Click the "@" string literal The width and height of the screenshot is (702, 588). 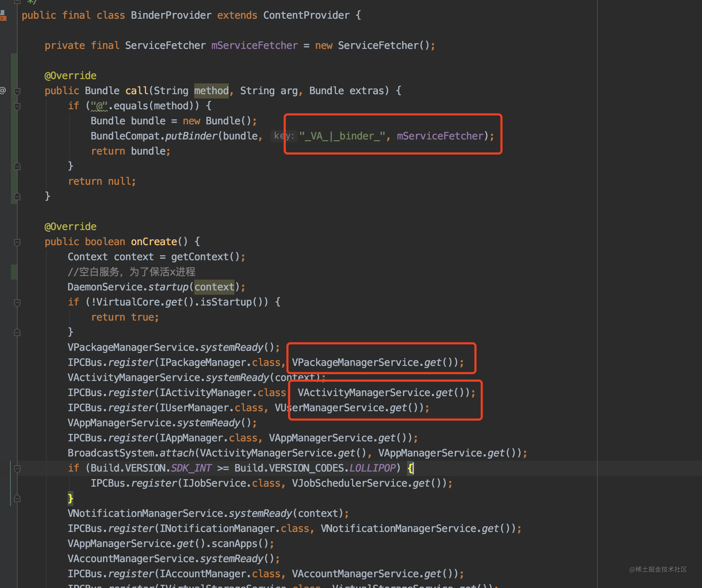point(99,106)
